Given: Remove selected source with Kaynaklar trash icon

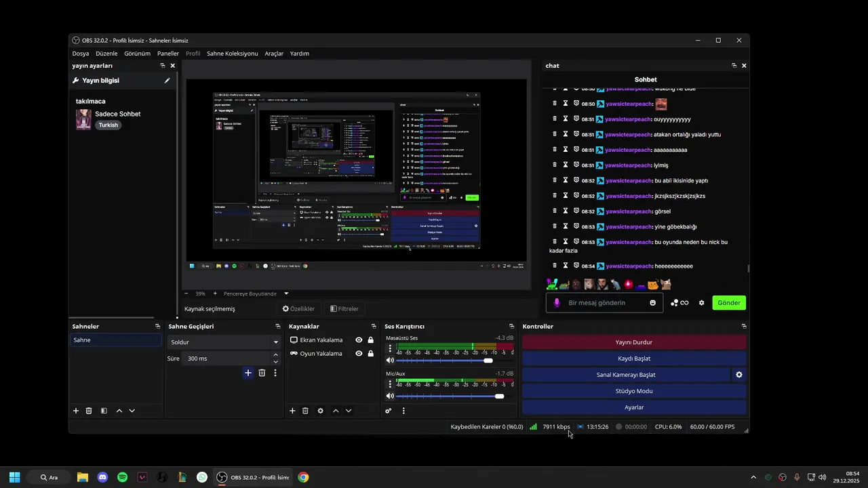Looking at the screenshot, I should (x=305, y=411).
